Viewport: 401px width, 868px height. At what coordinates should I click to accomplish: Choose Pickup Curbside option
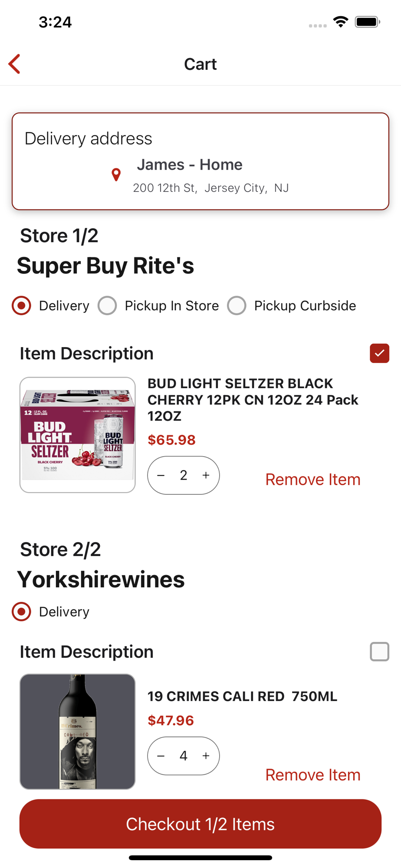point(237,306)
